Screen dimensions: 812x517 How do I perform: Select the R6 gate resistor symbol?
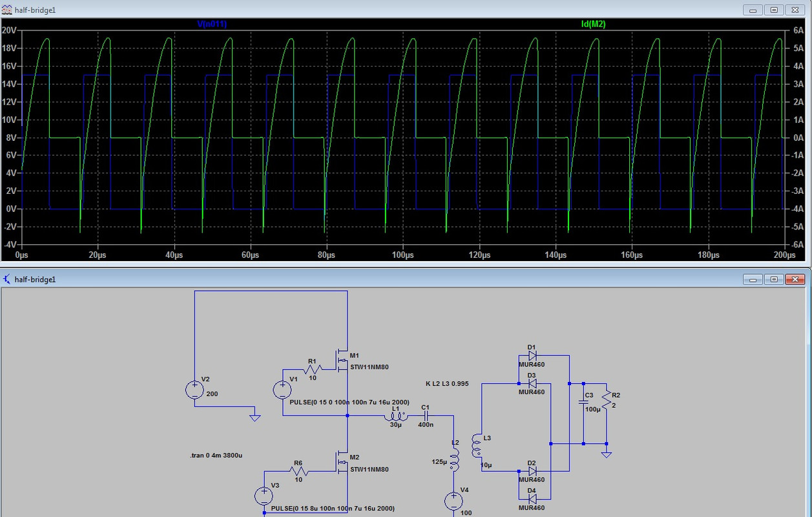point(298,472)
